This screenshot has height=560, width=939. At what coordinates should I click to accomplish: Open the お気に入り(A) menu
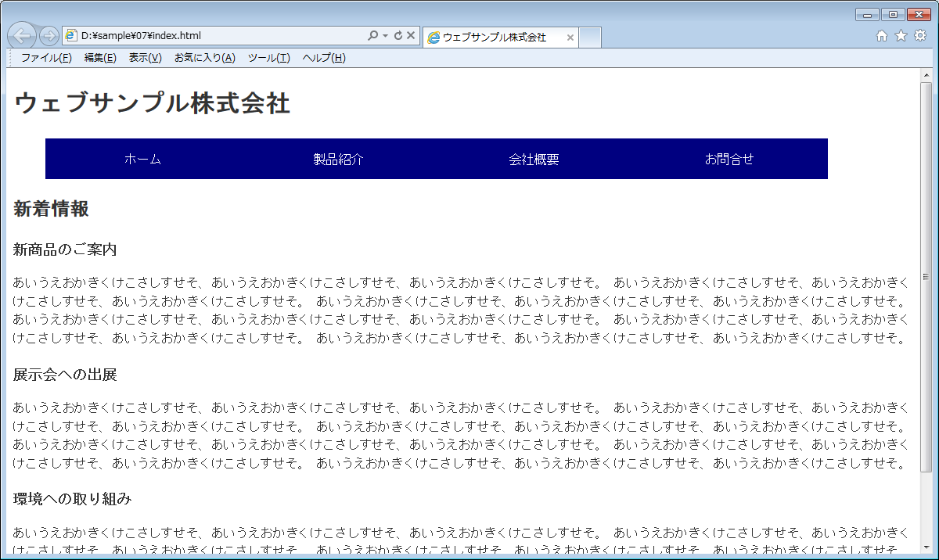click(x=204, y=58)
